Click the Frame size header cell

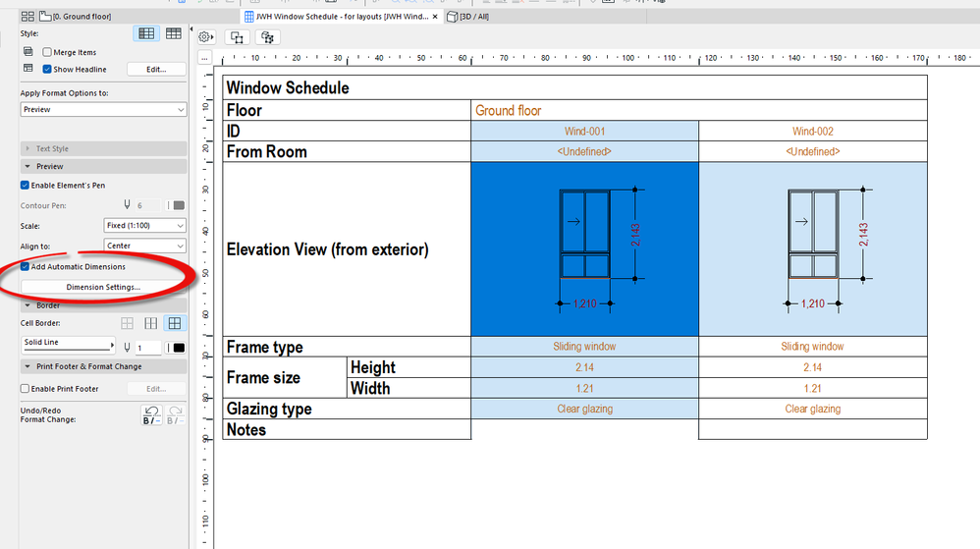[x=285, y=378]
